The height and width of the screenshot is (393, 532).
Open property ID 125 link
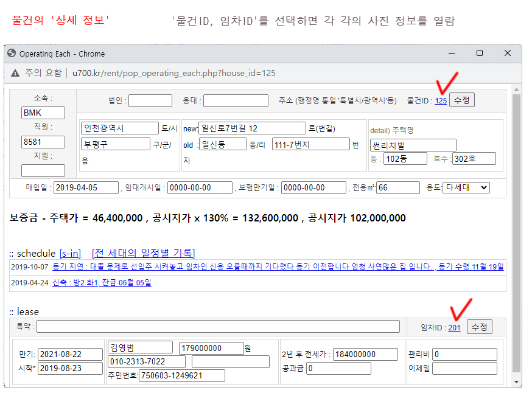[x=441, y=101]
